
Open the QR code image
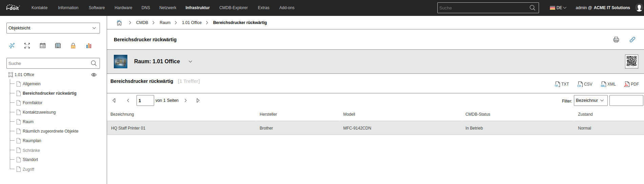(631, 62)
